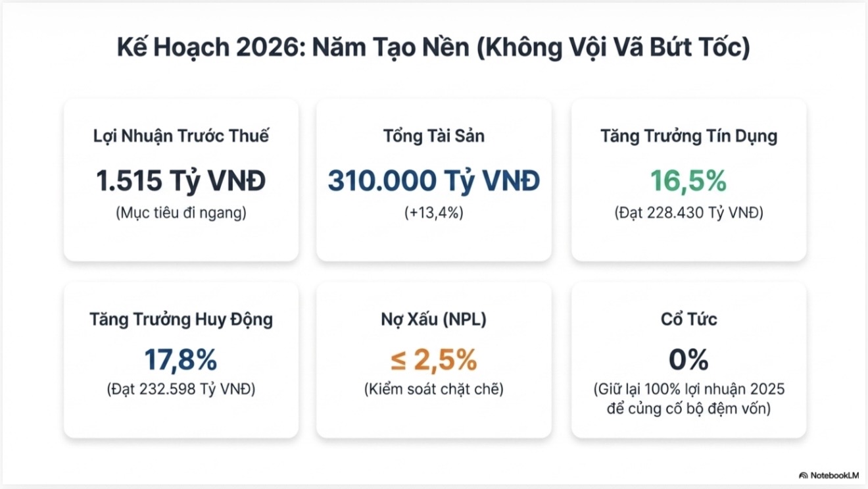Click the 0% dividend figure

688,360
